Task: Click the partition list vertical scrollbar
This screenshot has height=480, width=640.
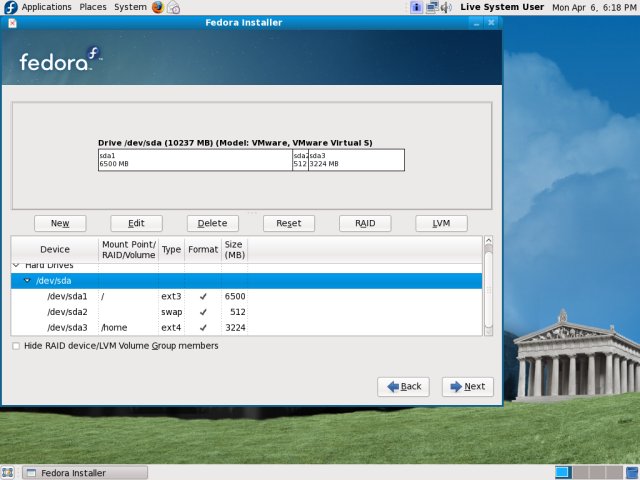Action: click(488, 290)
